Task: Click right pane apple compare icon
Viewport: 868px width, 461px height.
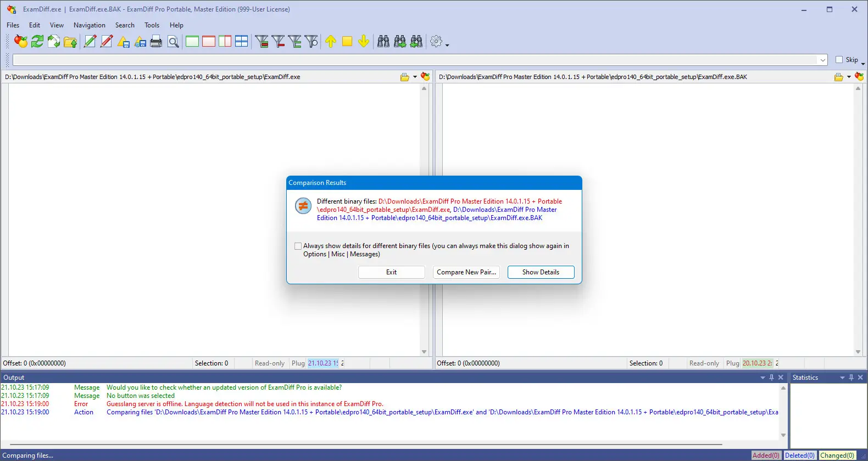Action: tap(859, 77)
